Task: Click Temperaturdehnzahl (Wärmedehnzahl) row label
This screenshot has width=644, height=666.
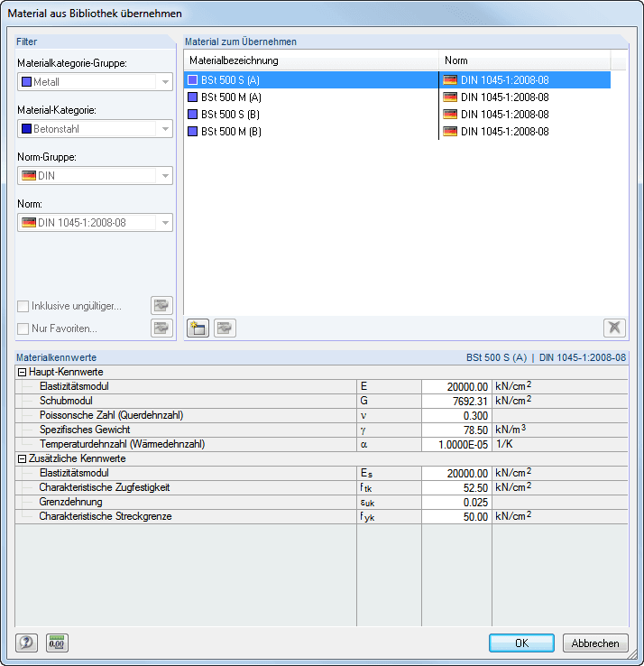Action: click(x=123, y=444)
